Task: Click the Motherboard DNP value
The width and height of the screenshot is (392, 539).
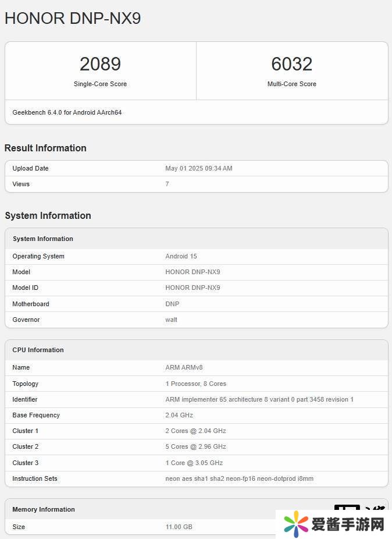Action: [172, 304]
